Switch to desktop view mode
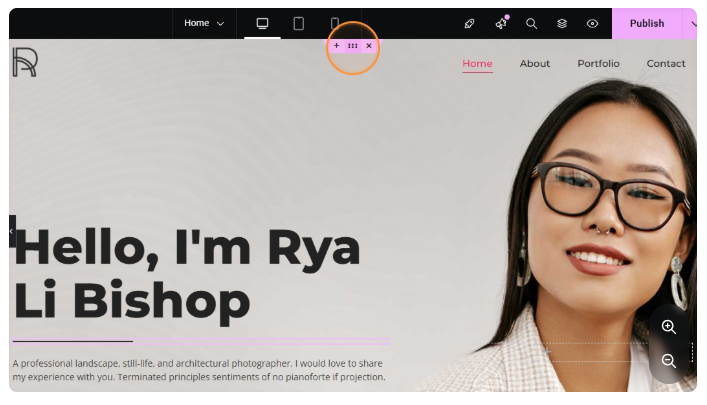Screen dimensions: 707x405 [x=262, y=23]
